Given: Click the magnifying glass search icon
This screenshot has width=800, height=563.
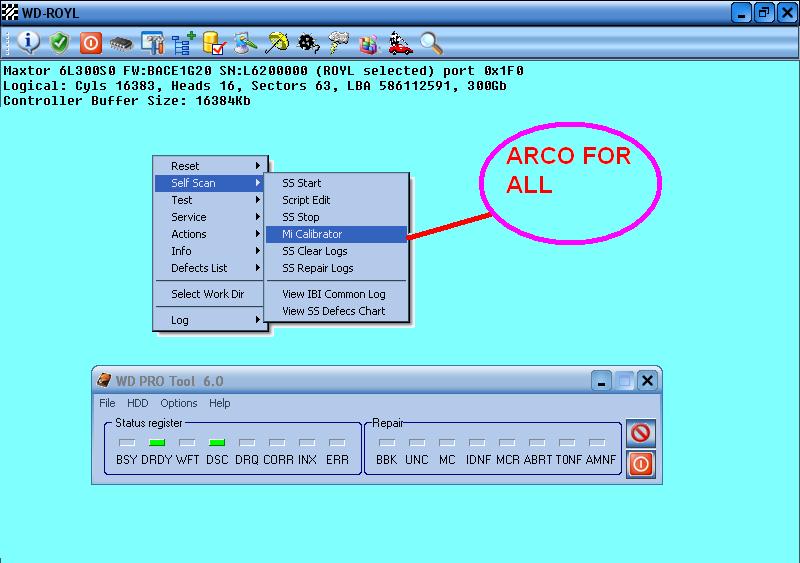Looking at the screenshot, I should click(x=431, y=43).
